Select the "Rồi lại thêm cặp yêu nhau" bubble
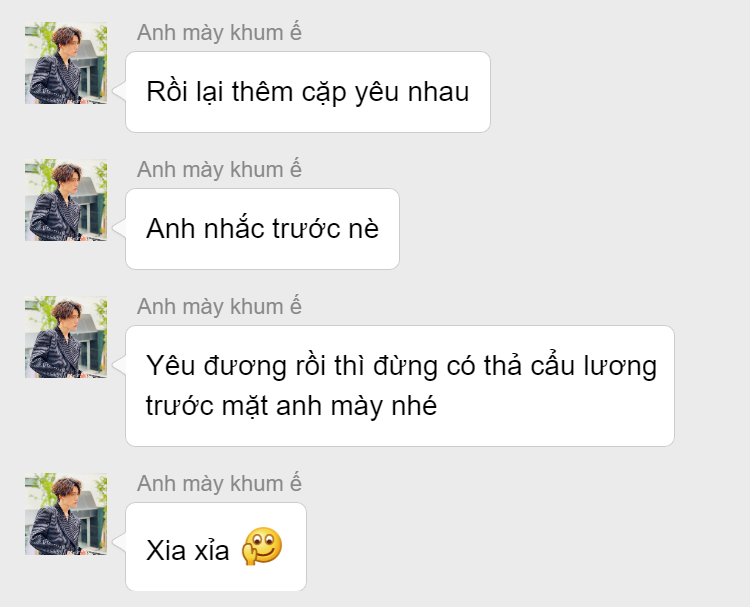The width and height of the screenshot is (750, 607). point(308,92)
